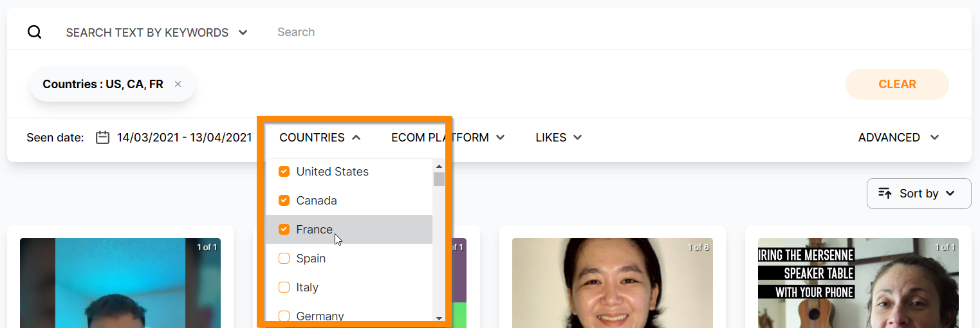The height and width of the screenshot is (328, 980).
Task: Click the magnifier search icon
Action: pos(35,32)
